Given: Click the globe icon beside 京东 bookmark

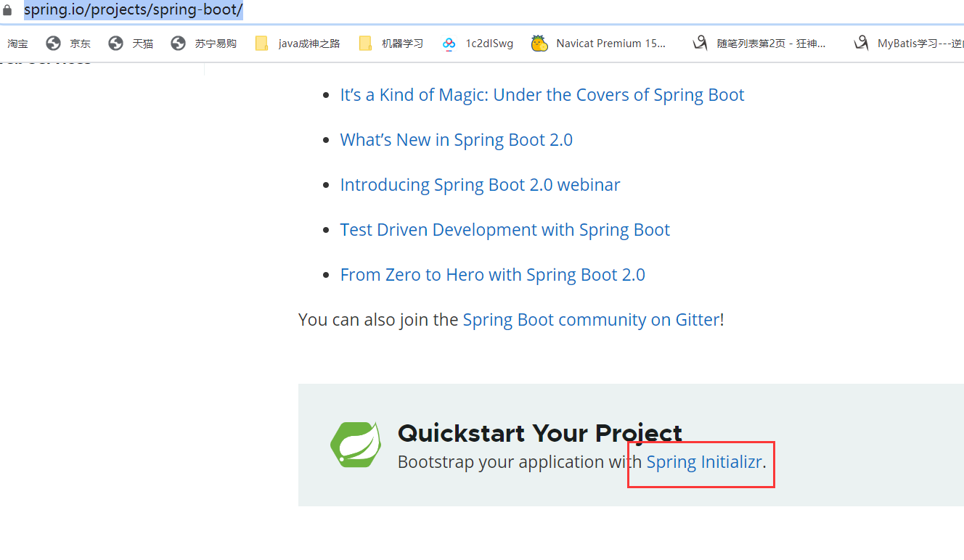Looking at the screenshot, I should tap(53, 44).
